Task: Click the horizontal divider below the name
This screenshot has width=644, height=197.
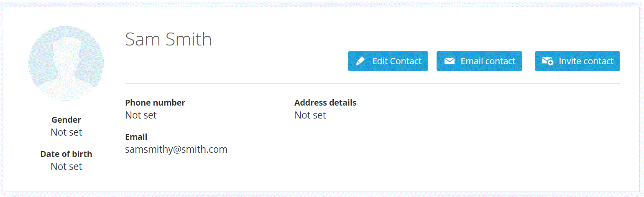Action: pos(372,84)
